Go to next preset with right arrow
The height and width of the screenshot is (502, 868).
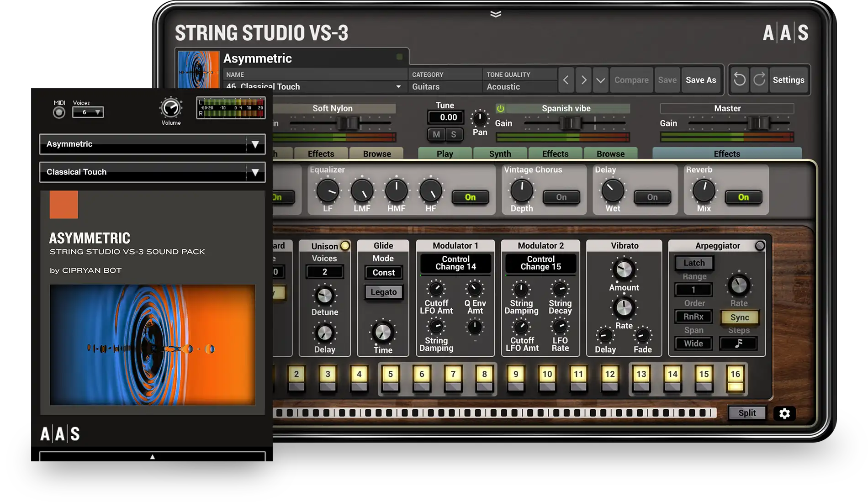point(583,80)
